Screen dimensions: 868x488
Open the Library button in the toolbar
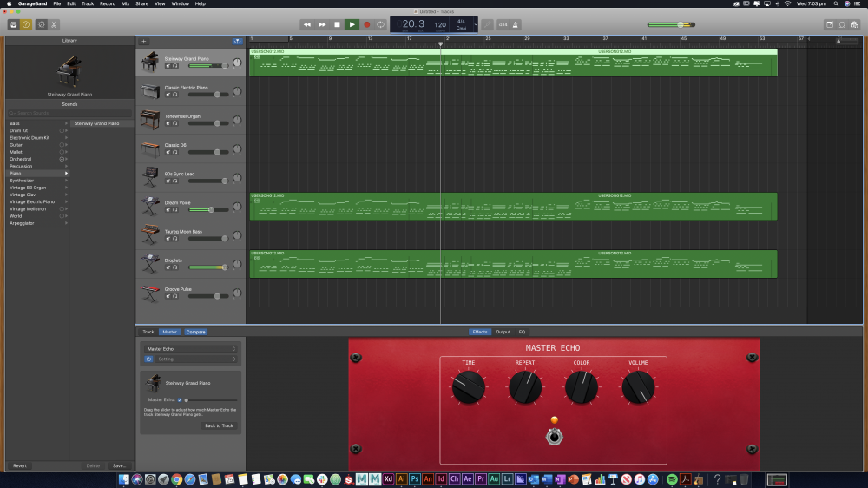pos(14,24)
